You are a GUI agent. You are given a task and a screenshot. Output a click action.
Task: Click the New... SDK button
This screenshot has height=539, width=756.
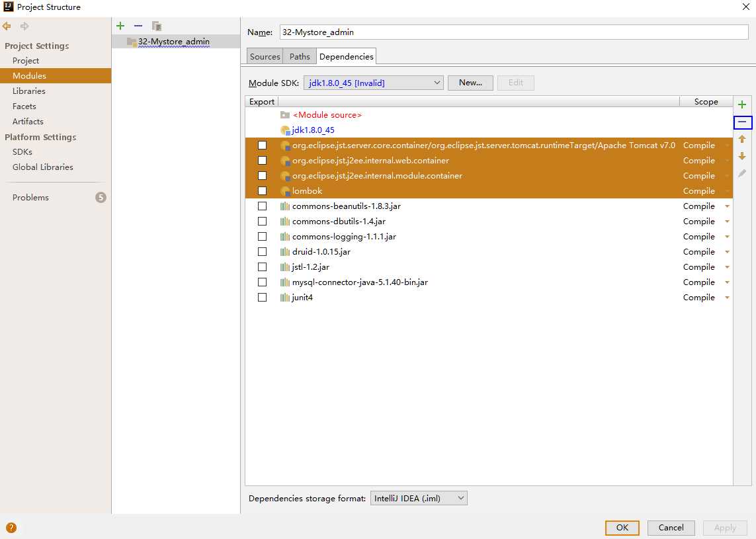pos(470,83)
